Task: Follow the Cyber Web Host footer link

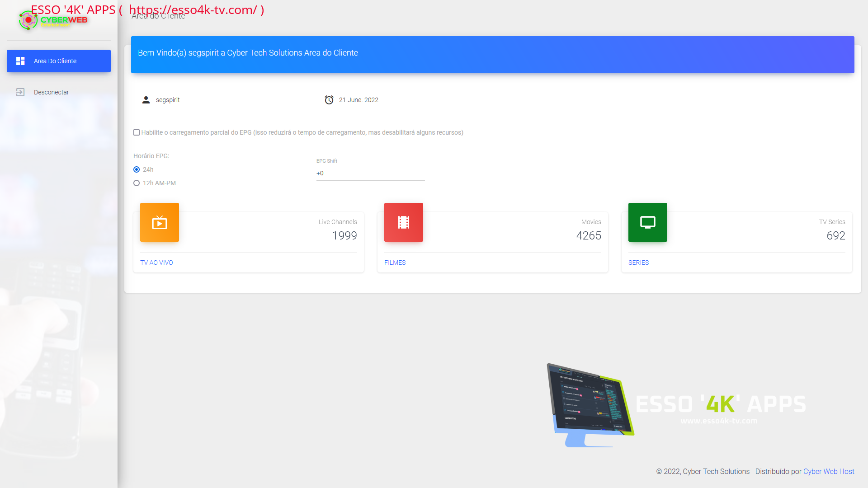Action: (x=829, y=471)
